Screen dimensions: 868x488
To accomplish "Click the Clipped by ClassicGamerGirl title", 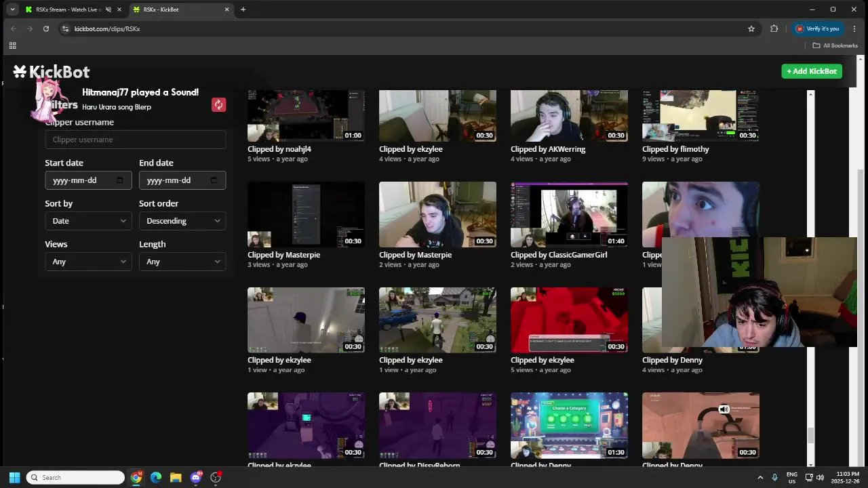I will [x=559, y=255].
